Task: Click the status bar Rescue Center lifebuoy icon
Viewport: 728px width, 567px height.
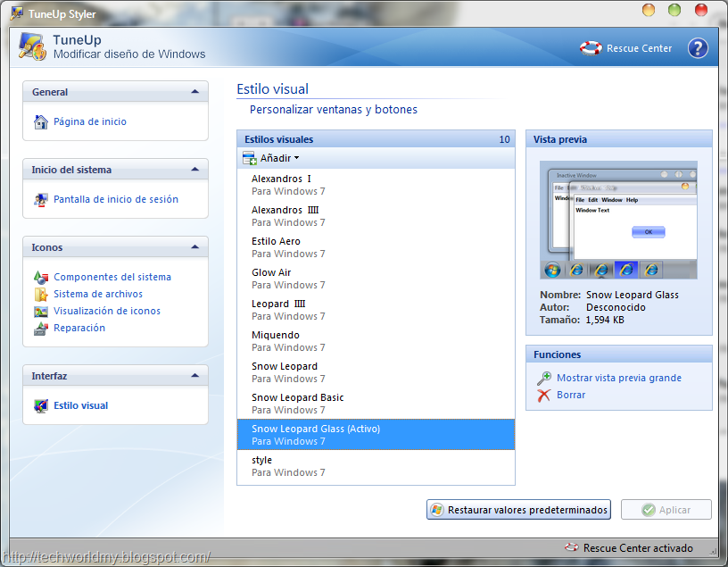Action: 572,547
